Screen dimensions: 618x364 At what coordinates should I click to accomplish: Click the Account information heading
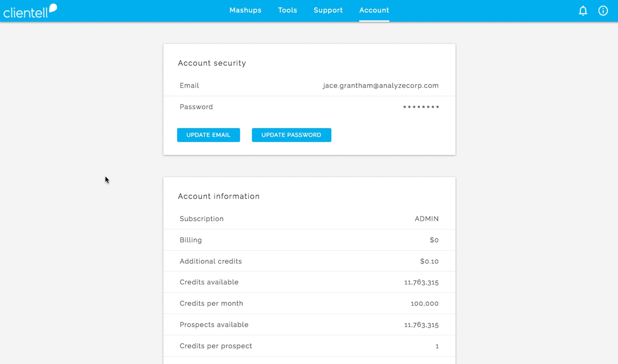(219, 196)
